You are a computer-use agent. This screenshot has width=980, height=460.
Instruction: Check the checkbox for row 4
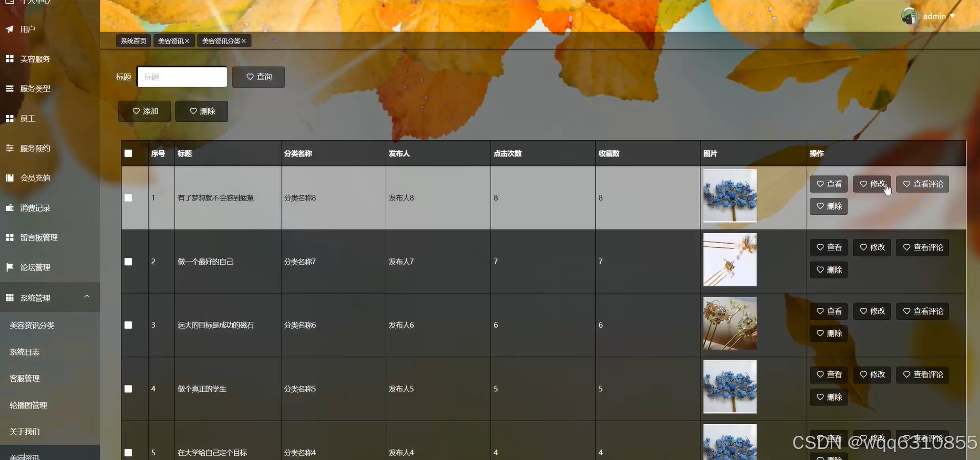(128, 389)
